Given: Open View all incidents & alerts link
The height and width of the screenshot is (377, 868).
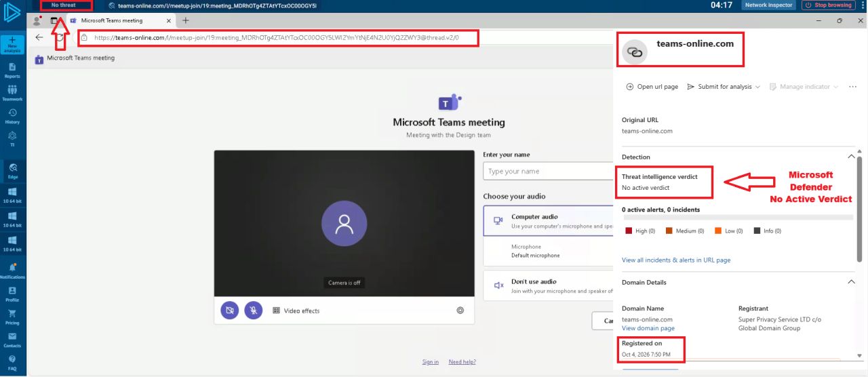Looking at the screenshot, I should coord(676,260).
